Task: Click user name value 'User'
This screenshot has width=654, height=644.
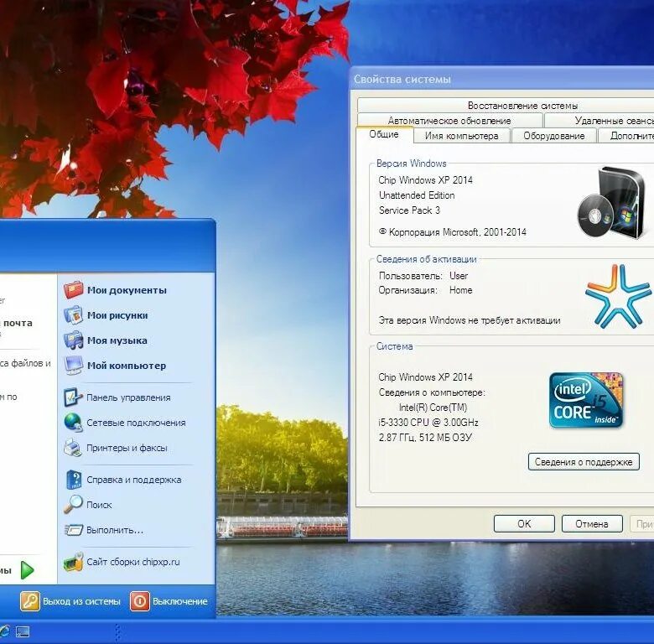Action: click(459, 276)
